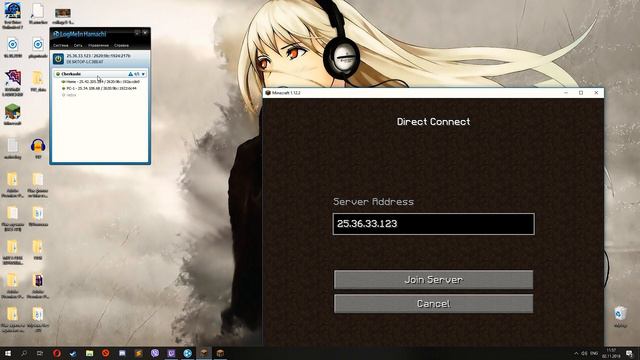The height and width of the screenshot is (360, 640).
Task: Open File Explorer from taskbar
Action: [89, 353]
